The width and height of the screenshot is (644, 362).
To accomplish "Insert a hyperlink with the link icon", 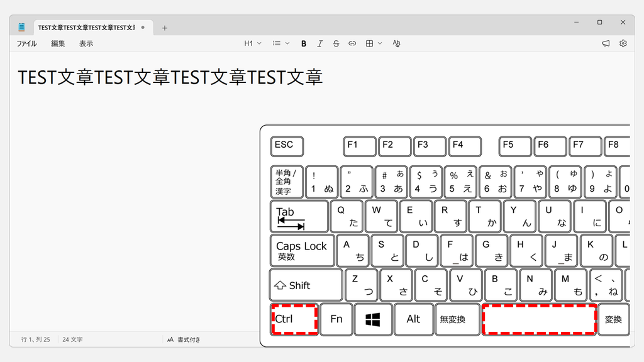I will point(352,43).
